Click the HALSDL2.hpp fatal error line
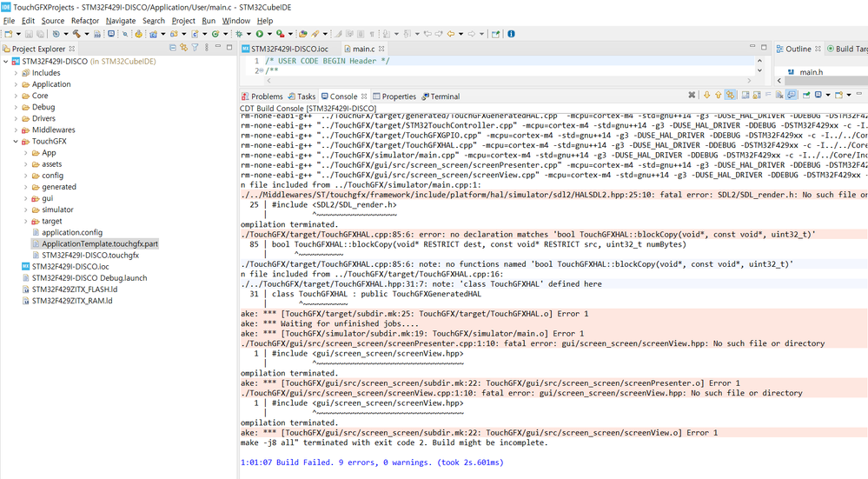The image size is (868, 479). 553,195
